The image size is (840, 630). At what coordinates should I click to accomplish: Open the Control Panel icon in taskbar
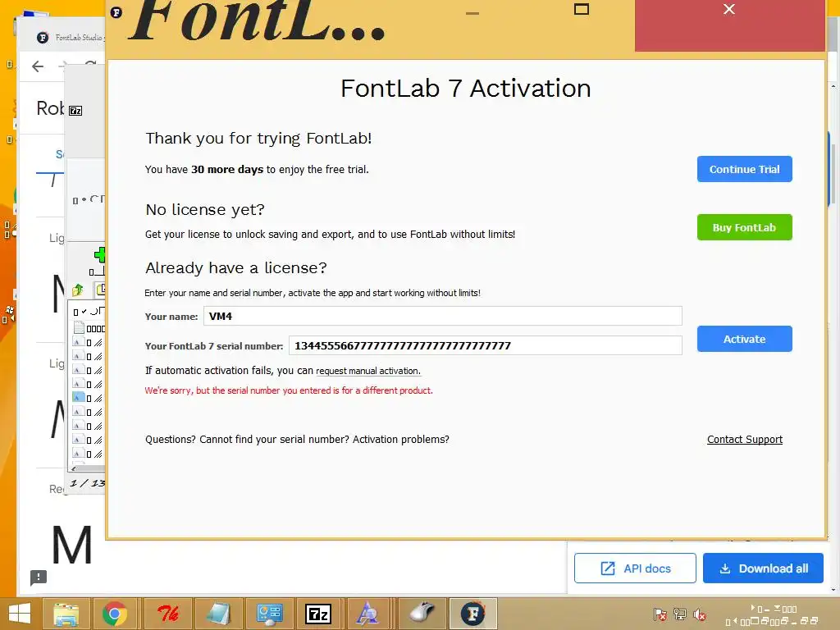coord(269,614)
